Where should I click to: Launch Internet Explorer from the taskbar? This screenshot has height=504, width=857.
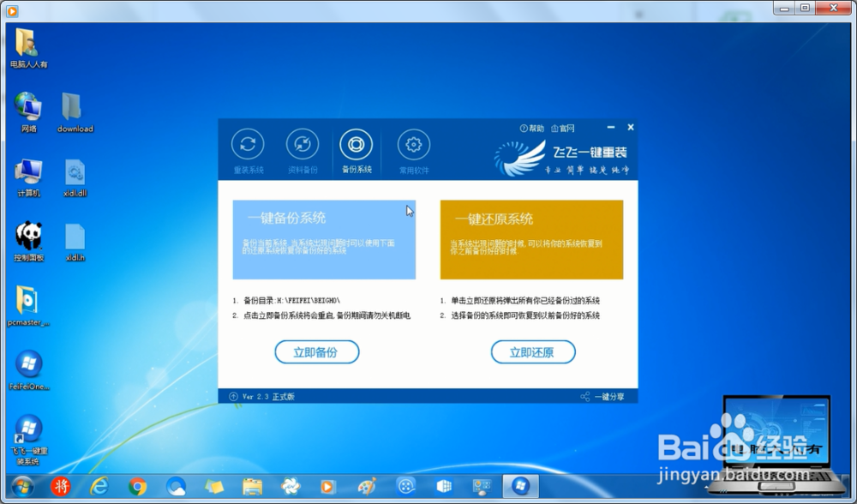click(x=99, y=486)
